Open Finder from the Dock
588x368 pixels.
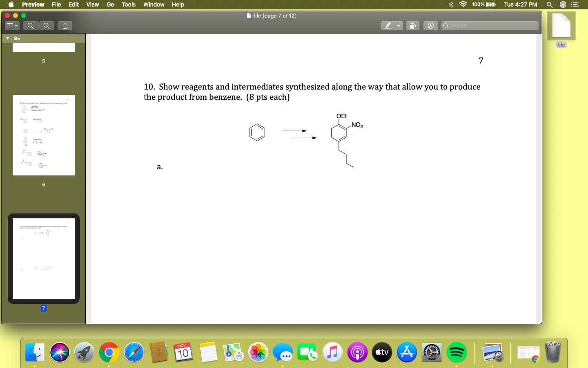[35, 352]
